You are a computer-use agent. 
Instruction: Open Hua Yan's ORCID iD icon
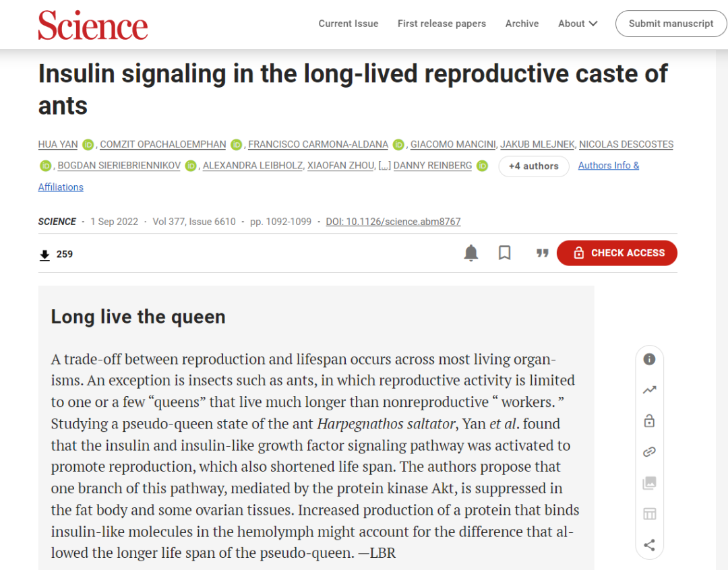(88, 145)
